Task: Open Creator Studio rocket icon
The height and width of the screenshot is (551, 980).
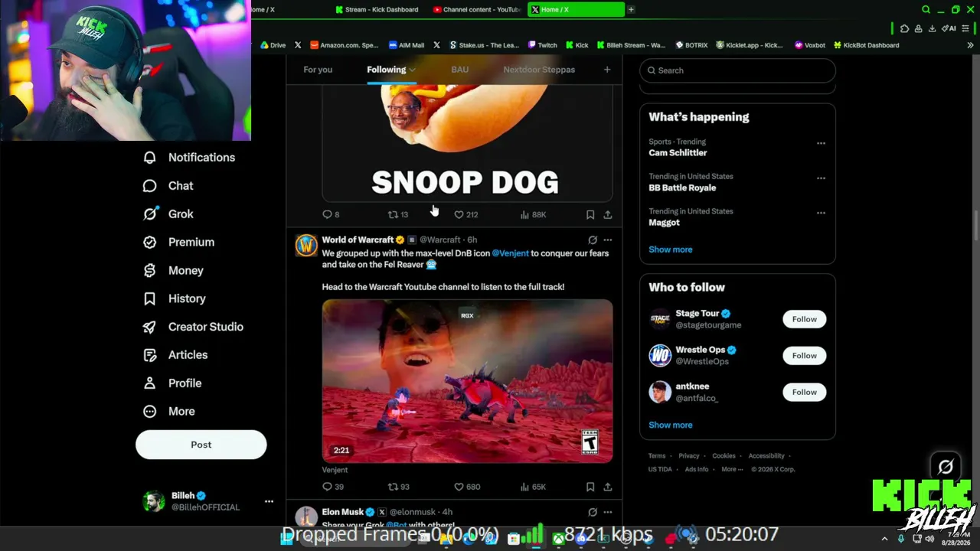Action: 150,327
